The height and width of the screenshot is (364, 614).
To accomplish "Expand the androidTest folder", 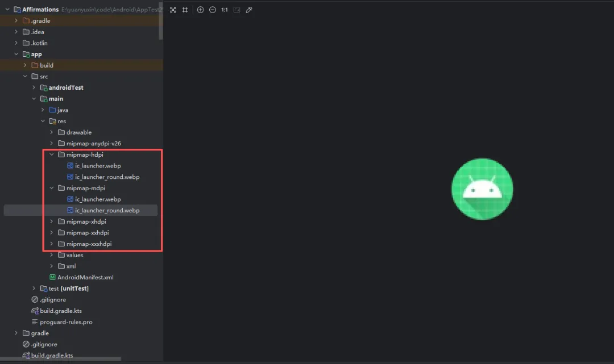I will [34, 87].
